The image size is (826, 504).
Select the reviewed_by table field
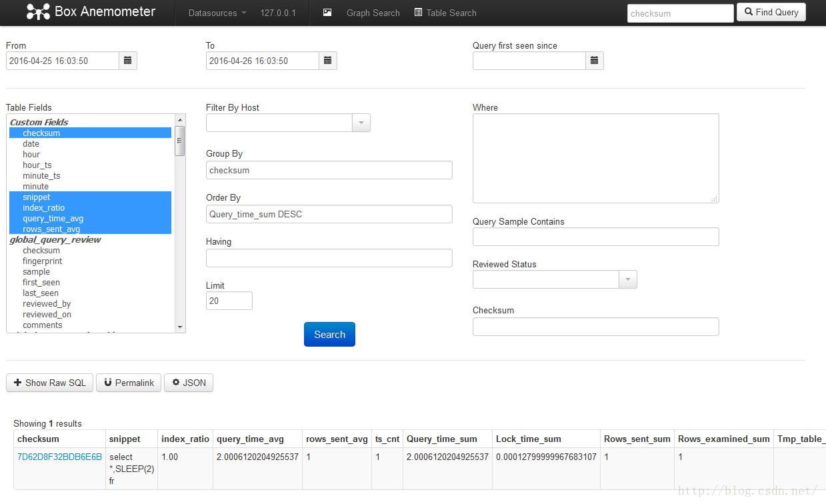pos(91,304)
